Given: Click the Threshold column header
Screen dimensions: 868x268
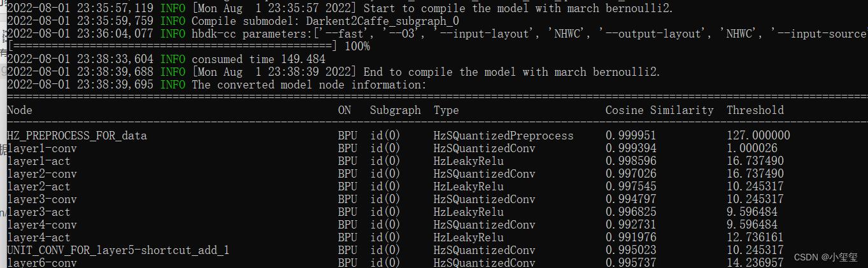Looking at the screenshot, I should coord(755,110).
